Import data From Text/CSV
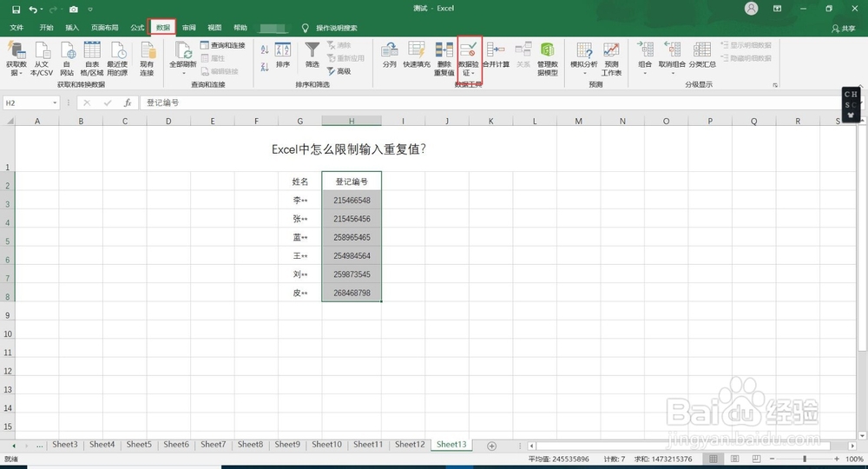Screen dimensions: 868x469 [x=42, y=58]
